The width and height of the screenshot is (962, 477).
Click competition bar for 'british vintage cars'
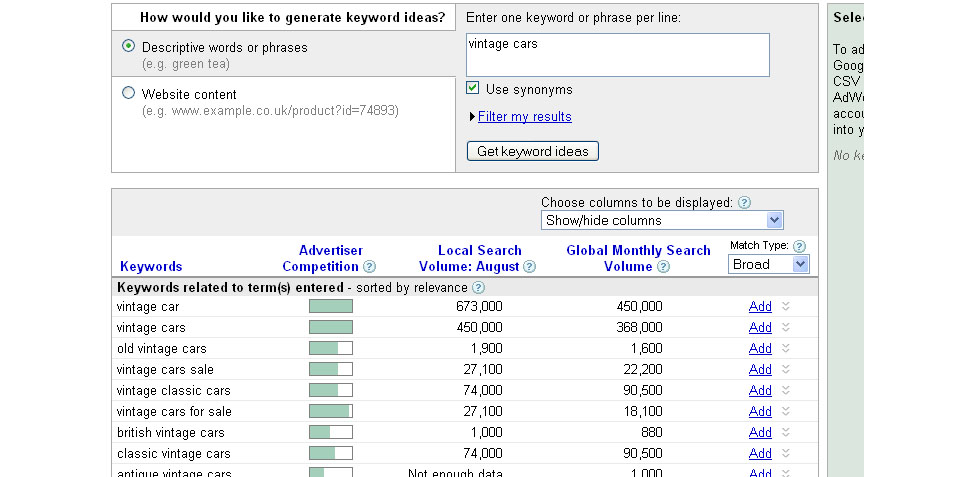[x=330, y=432]
